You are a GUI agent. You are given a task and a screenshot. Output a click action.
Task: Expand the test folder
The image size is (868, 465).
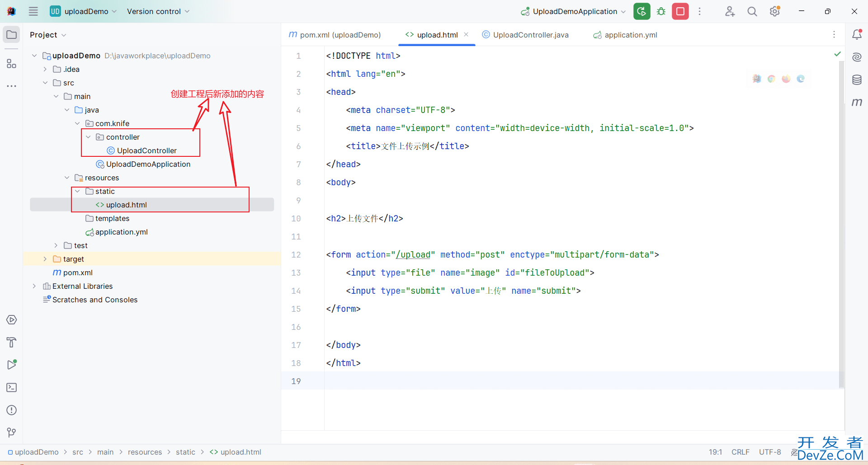[56, 245]
